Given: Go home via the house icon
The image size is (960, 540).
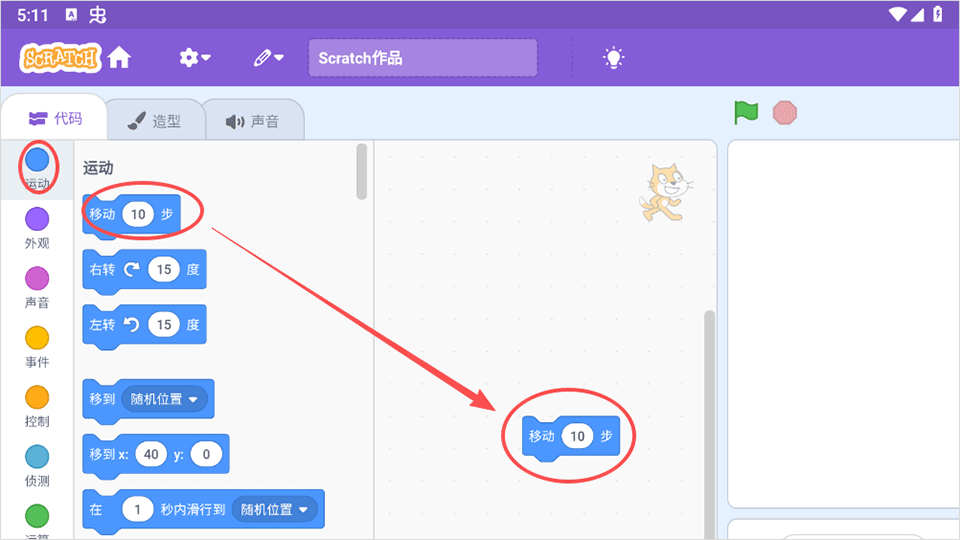Looking at the screenshot, I should click(x=119, y=58).
